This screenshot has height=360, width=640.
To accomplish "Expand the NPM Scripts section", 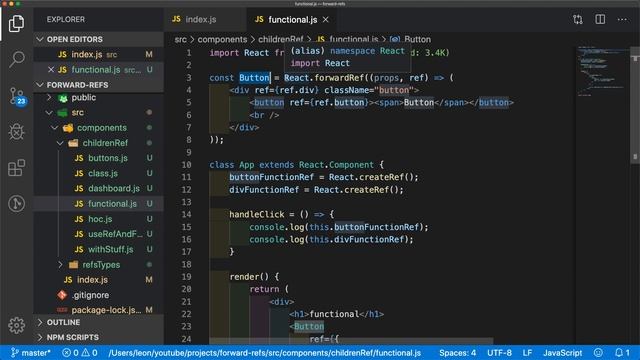I will click(98, 338).
